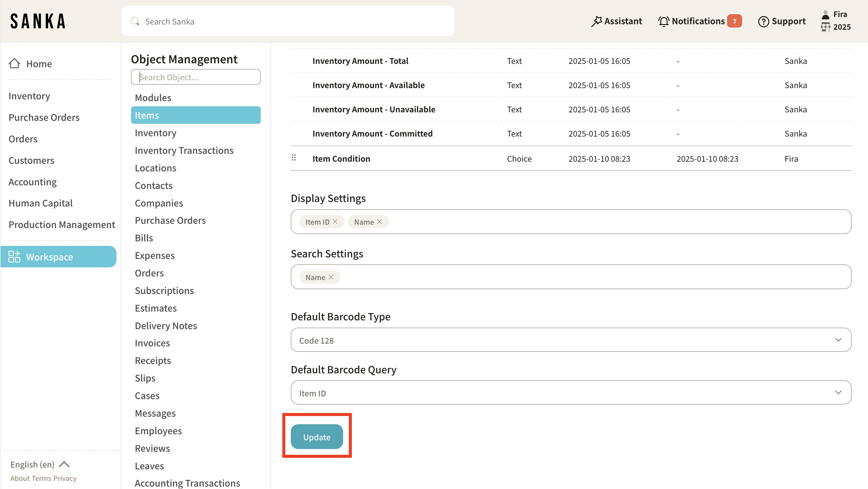Go to Purchase Orders in left sidebar
This screenshot has height=489, width=868.
pos(44,117)
